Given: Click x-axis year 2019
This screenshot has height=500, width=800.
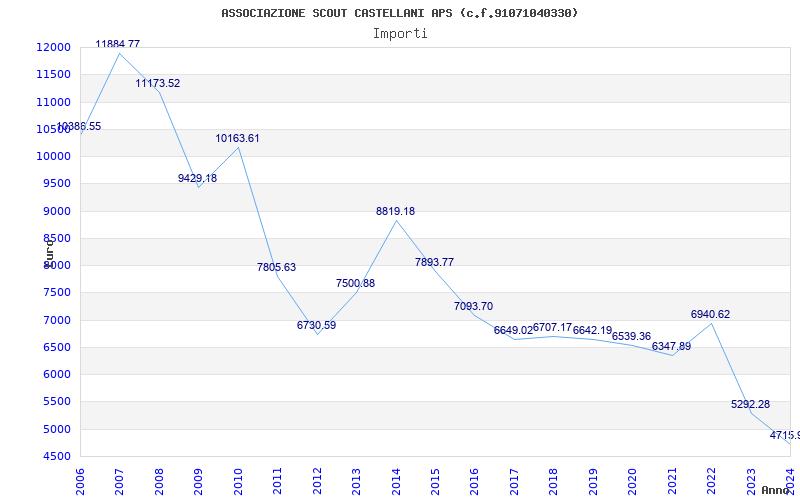Looking at the screenshot, I should 593,482.
